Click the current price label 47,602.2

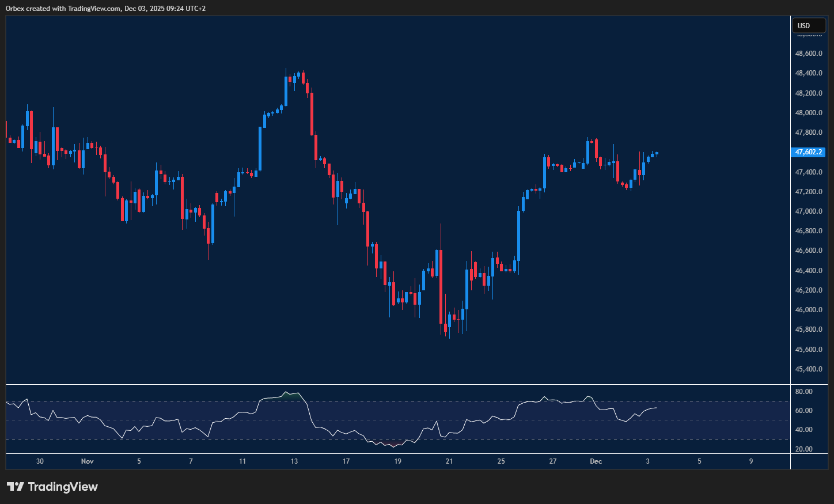809,152
